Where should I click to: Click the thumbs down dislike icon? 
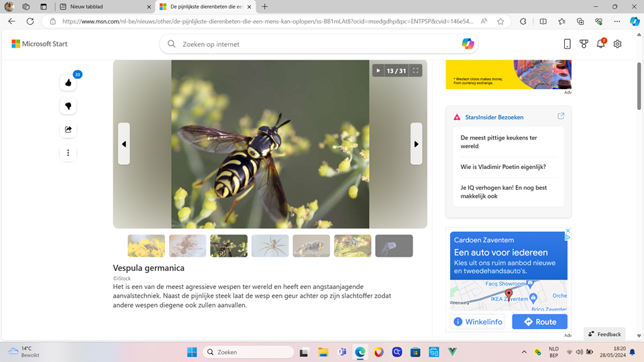pos(68,106)
